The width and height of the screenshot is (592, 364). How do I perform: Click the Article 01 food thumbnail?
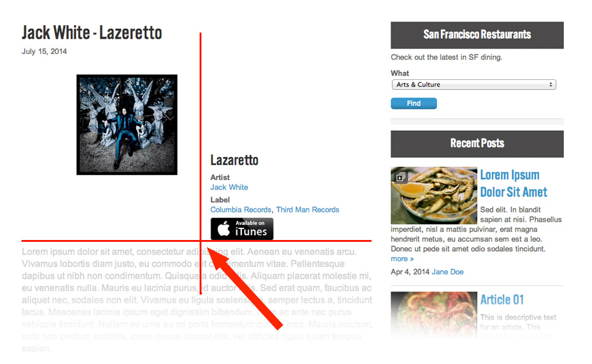pos(434,314)
